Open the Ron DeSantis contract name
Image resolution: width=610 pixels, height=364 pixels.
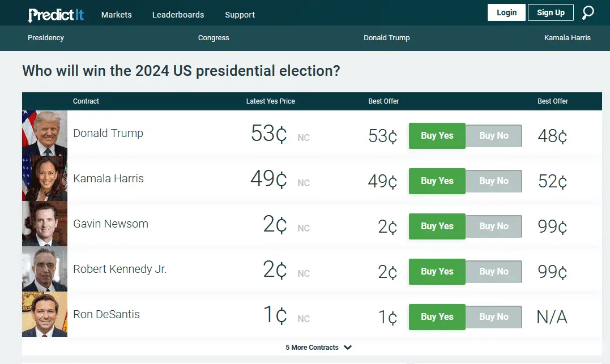click(106, 314)
